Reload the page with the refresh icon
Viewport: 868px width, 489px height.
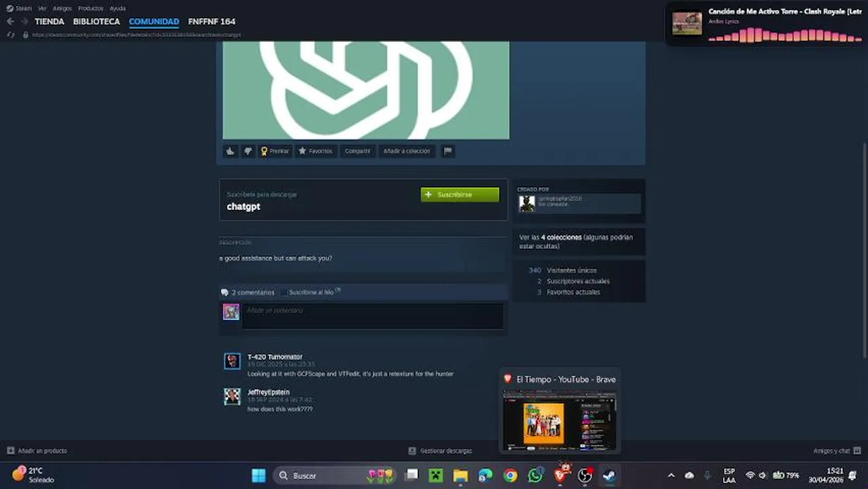tap(10, 35)
